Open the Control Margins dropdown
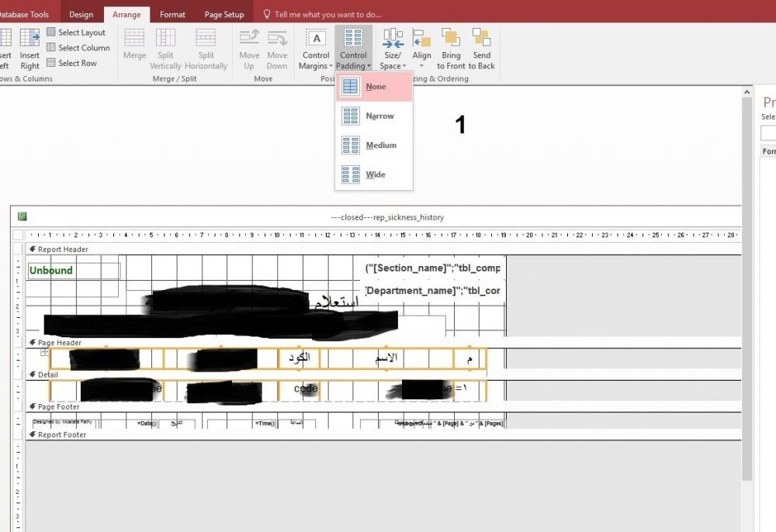The height and width of the screenshot is (532, 776). 316,48
